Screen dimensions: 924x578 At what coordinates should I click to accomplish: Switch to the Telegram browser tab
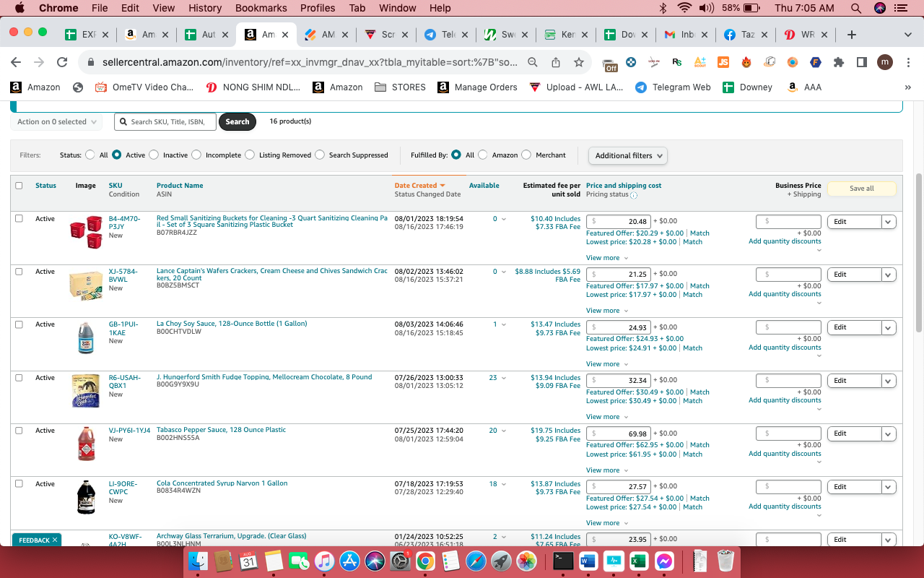(445, 35)
